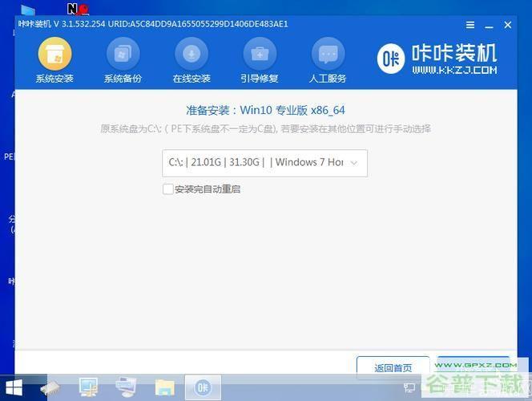This screenshot has width=532, height=401.
Task: Open File Explorer folder in taskbar
Action: (x=165, y=387)
